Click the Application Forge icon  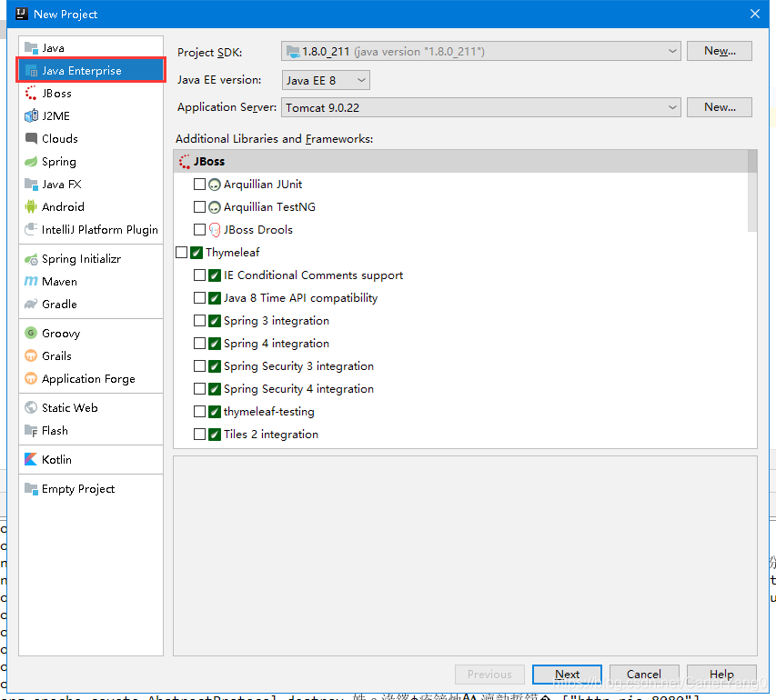point(31,379)
